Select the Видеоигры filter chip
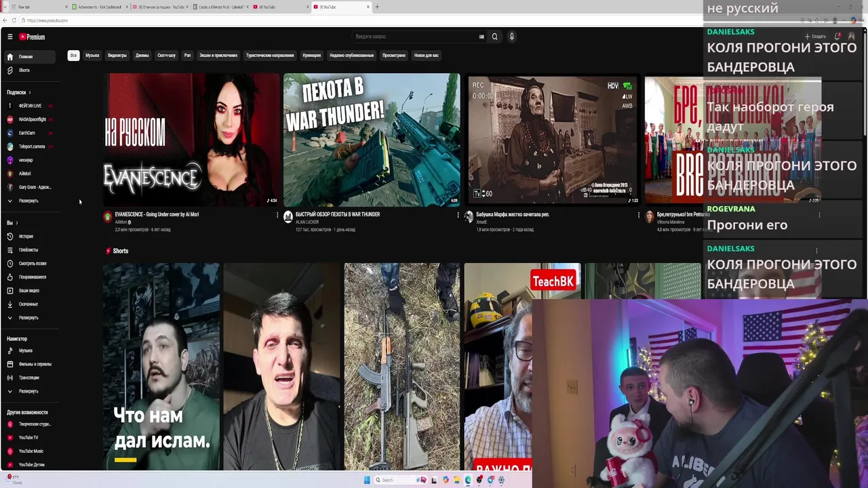Image resolution: width=868 pixels, height=488 pixels. coord(117,56)
